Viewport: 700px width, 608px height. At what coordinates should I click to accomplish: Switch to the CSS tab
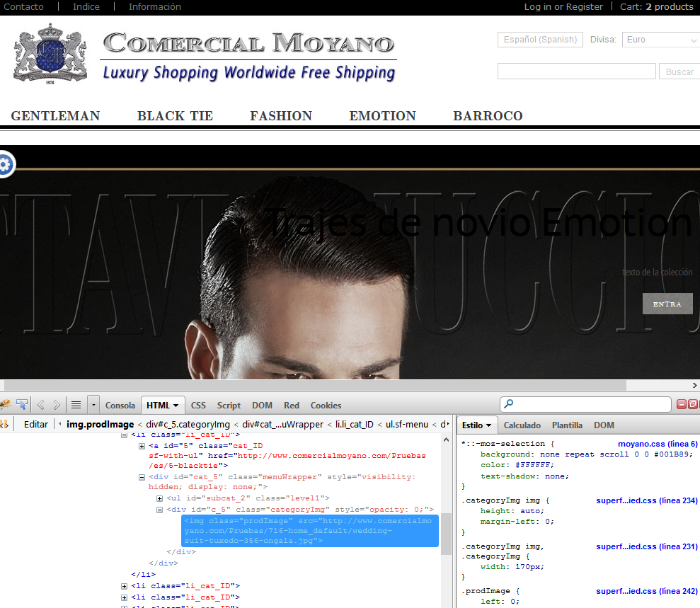coord(198,406)
